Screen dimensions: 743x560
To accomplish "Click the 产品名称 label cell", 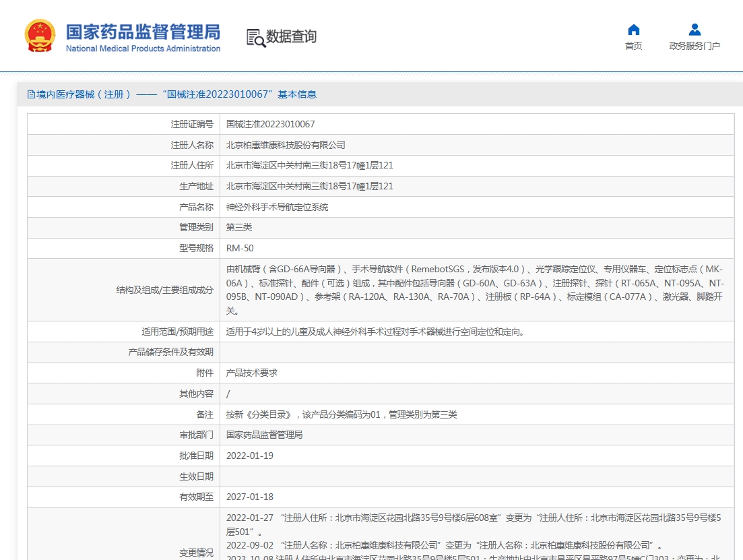I will 124,207.
